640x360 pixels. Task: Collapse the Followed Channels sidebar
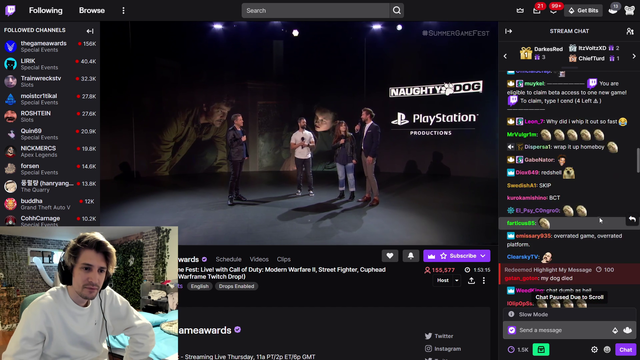[90, 31]
